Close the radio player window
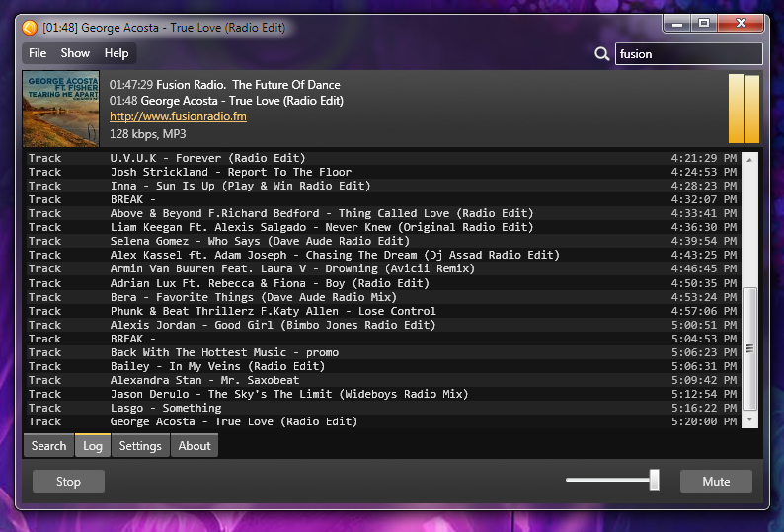 click(741, 24)
